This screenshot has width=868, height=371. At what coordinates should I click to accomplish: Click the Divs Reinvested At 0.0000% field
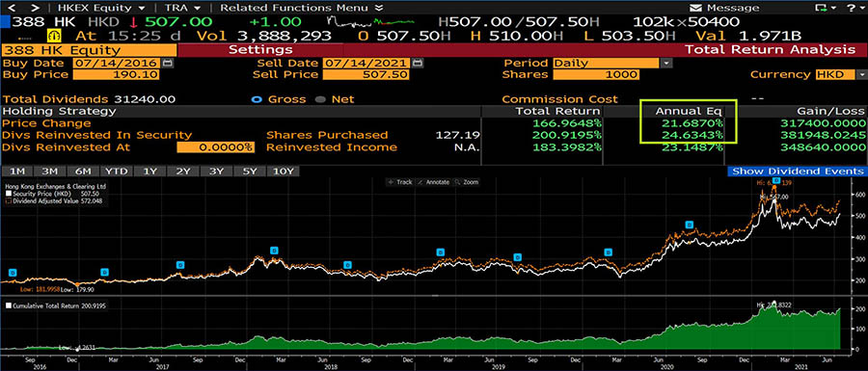point(215,147)
